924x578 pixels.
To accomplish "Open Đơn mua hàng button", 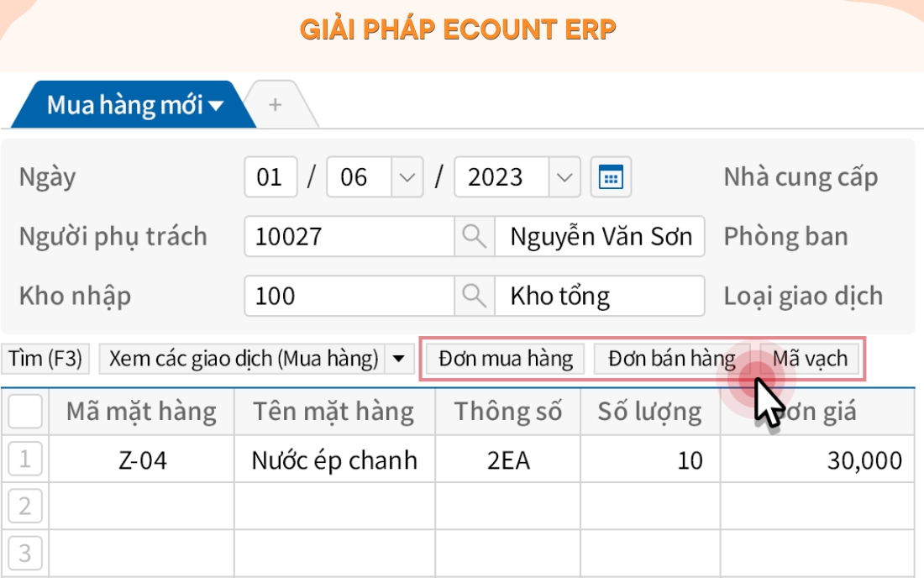I will (x=505, y=359).
